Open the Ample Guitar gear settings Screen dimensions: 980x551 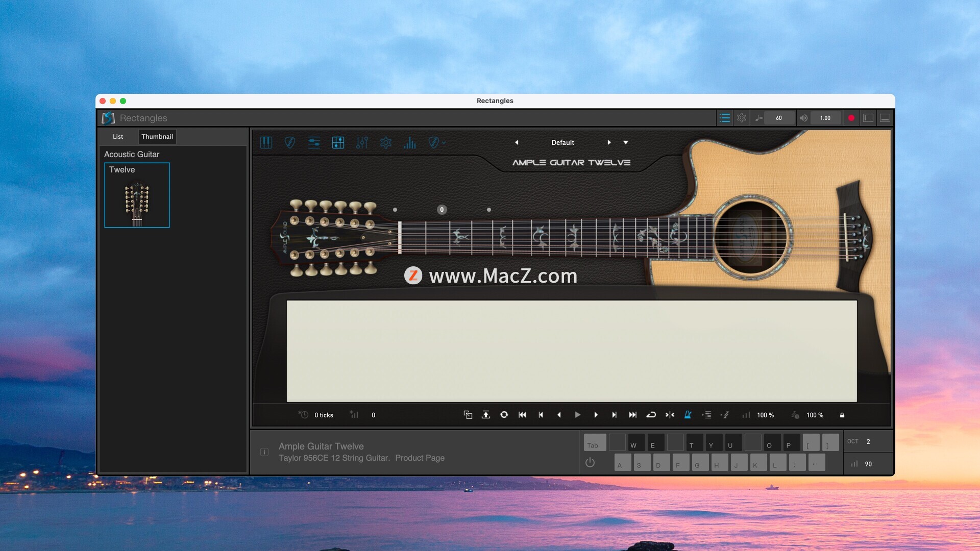pyautogui.click(x=386, y=143)
